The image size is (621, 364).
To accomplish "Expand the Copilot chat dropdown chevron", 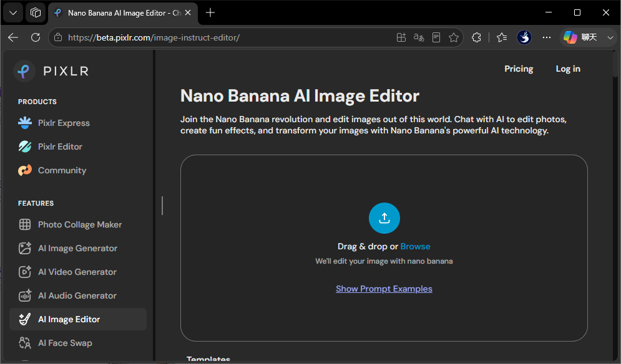I will pyautogui.click(x=610, y=37).
